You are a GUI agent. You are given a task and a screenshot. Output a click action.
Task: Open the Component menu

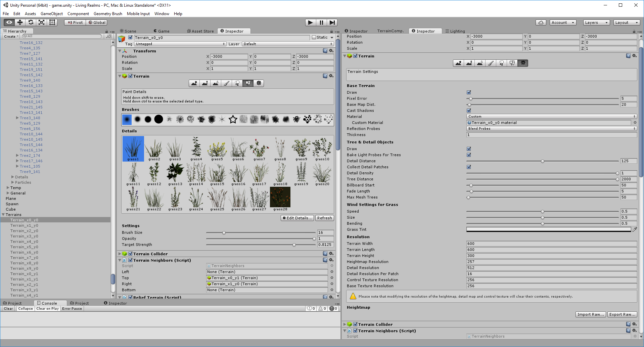(x=78, y=14)
